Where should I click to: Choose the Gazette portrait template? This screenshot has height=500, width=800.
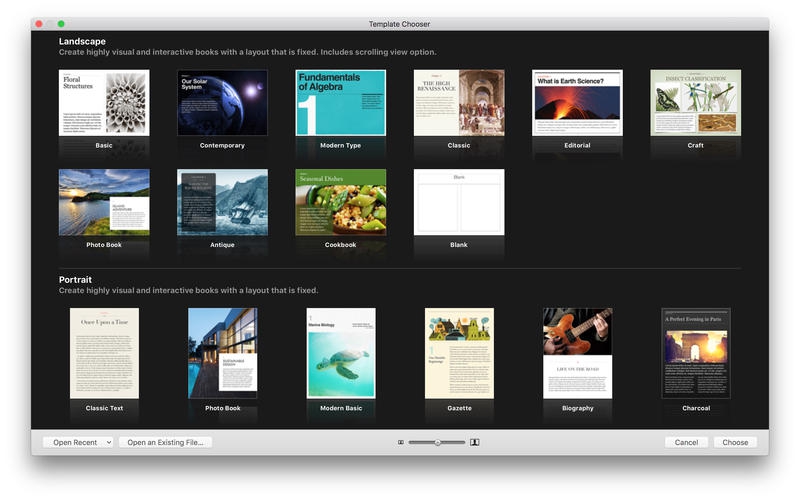coord(459,353)
